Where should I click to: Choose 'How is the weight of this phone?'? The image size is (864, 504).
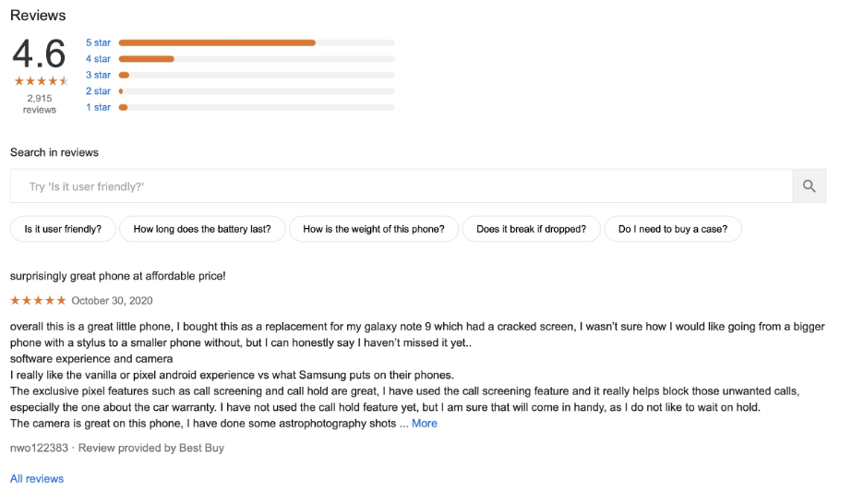(374, 229)
